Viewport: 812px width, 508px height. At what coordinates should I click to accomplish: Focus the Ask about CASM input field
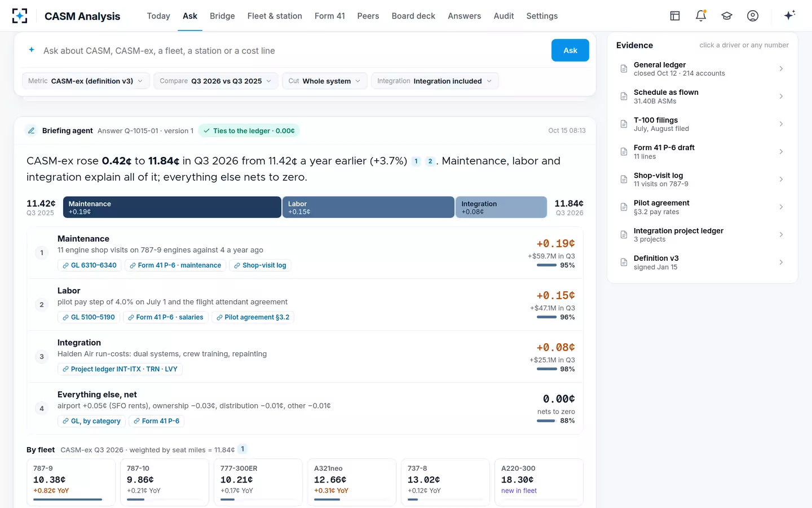click(293, 51)
